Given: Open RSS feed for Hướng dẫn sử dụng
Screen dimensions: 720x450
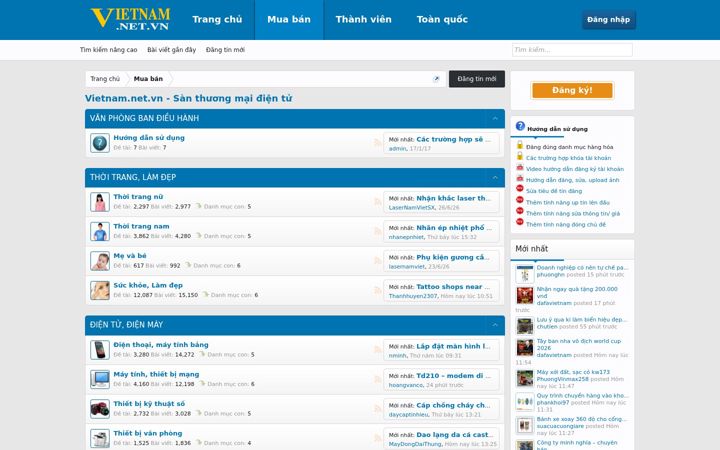Looking at the screenshot, I should 377,143.
